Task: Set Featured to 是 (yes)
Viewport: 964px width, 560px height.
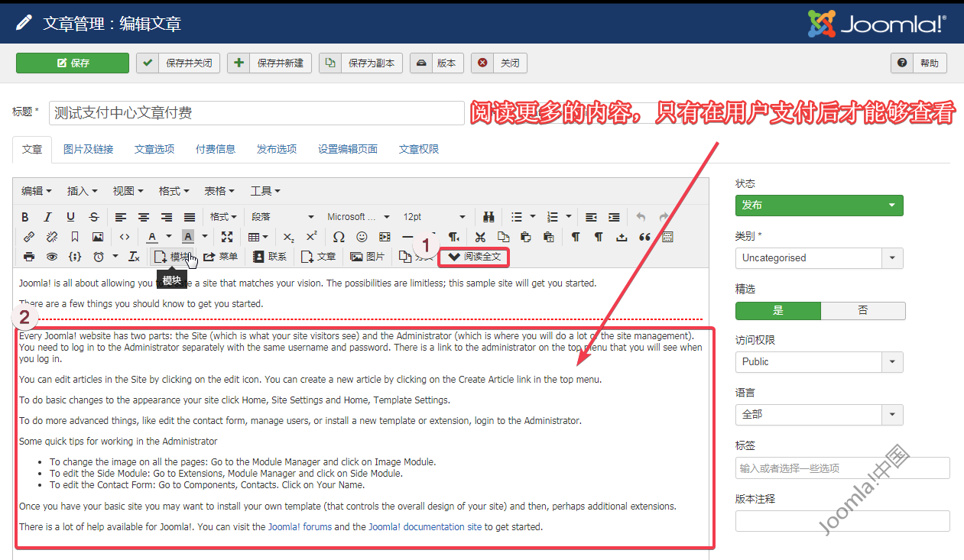Action: tap(778, 311)
